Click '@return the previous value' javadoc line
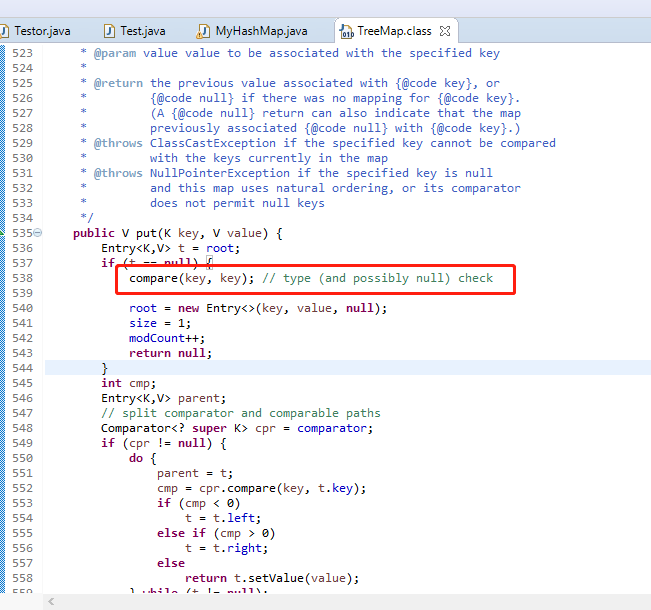The height and width of the screenshot is (610, 651). pos(297,83)
